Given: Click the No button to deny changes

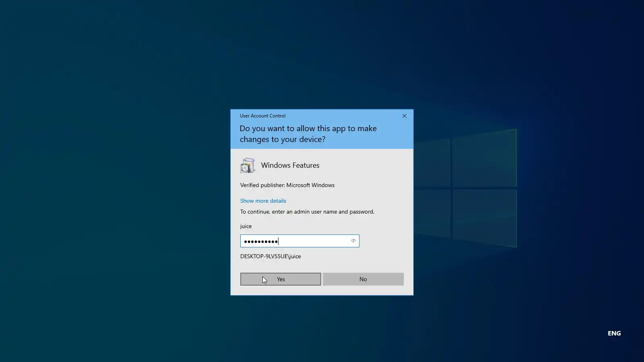Looking at the screenshot, I should tap(363, 279).
